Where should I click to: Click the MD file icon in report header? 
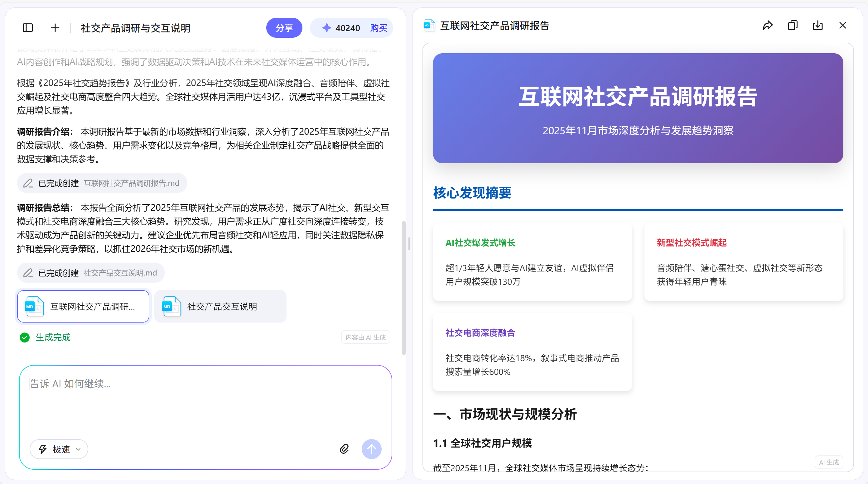(429, 25)
